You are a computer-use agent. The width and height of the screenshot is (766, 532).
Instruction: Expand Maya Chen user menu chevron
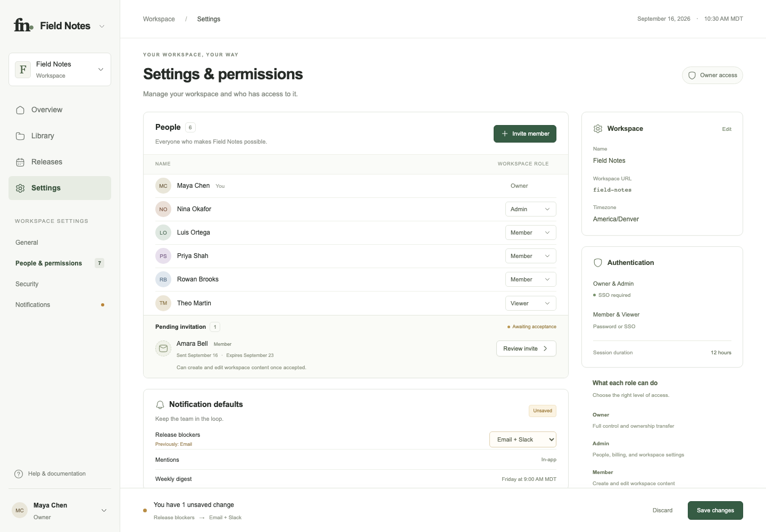point(104,511)
